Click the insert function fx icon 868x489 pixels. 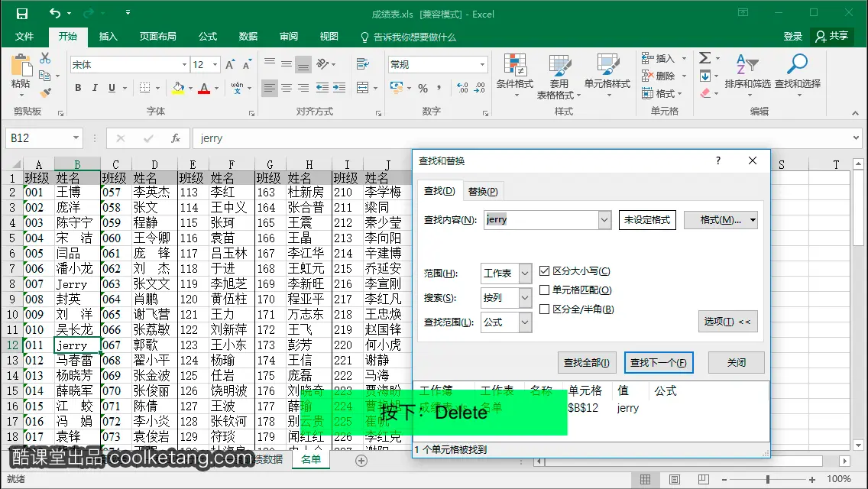pyautogui.click(x=176, y=138)
